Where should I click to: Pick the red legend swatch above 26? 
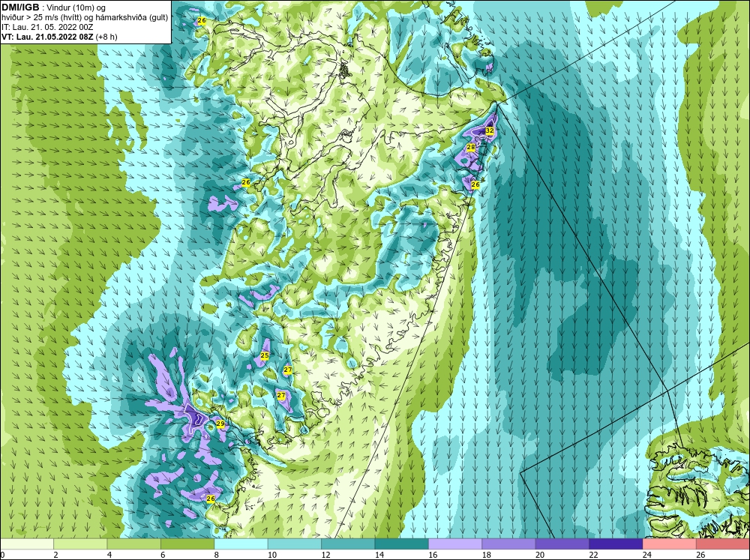pos(723,544)
